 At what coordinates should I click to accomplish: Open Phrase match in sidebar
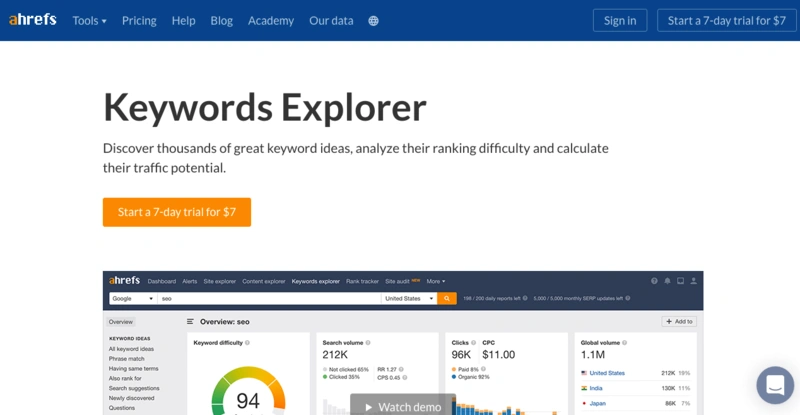tap(126, 358)
